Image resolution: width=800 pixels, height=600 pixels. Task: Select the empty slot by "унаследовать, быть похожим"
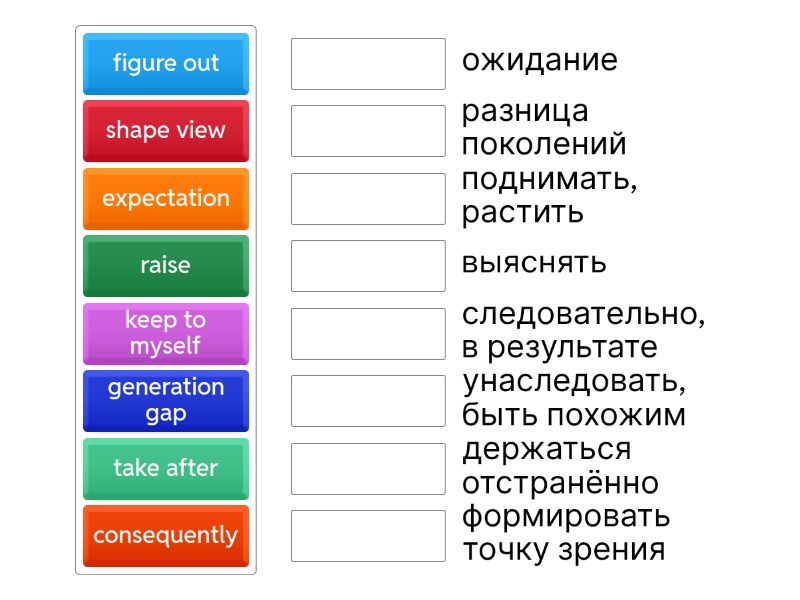(x=368, y=400)
